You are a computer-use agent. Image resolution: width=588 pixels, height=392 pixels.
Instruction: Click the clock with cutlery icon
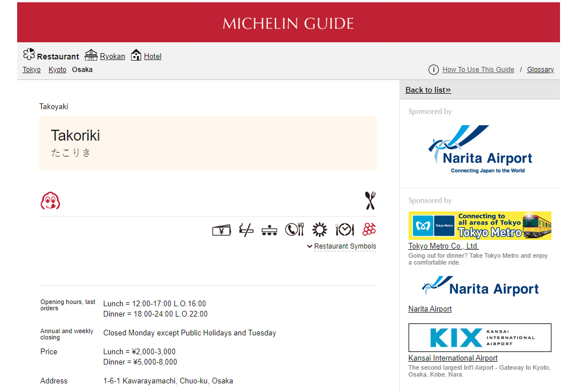[x=345, y=230]
